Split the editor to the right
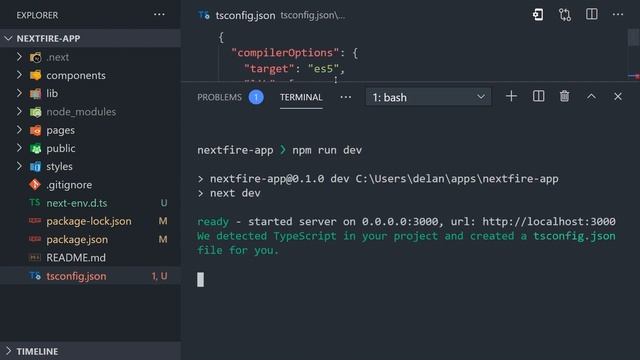Viewport: 640px width, 360px height. 591,14
